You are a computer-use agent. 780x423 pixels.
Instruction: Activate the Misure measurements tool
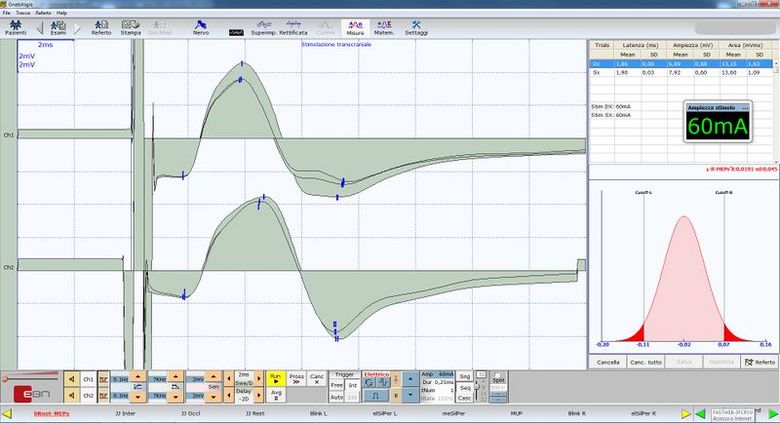[355, 27]
